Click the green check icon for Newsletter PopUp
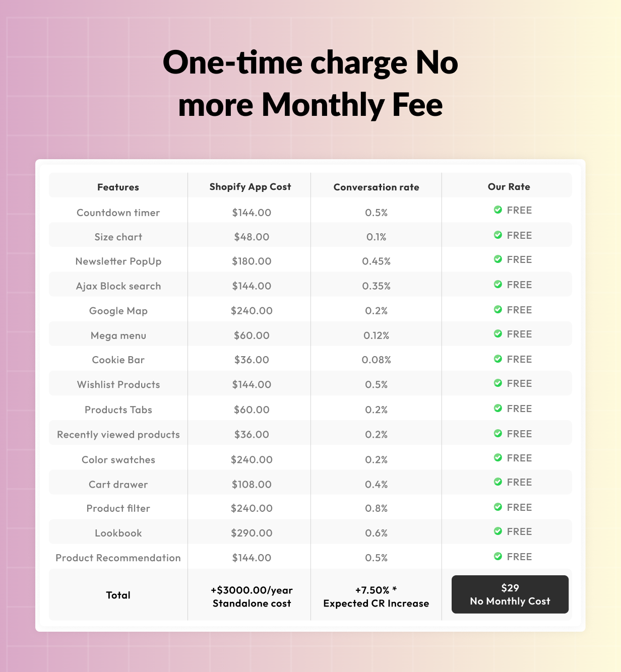The width and height of the screenshot is (621, 672). (498, 259)
